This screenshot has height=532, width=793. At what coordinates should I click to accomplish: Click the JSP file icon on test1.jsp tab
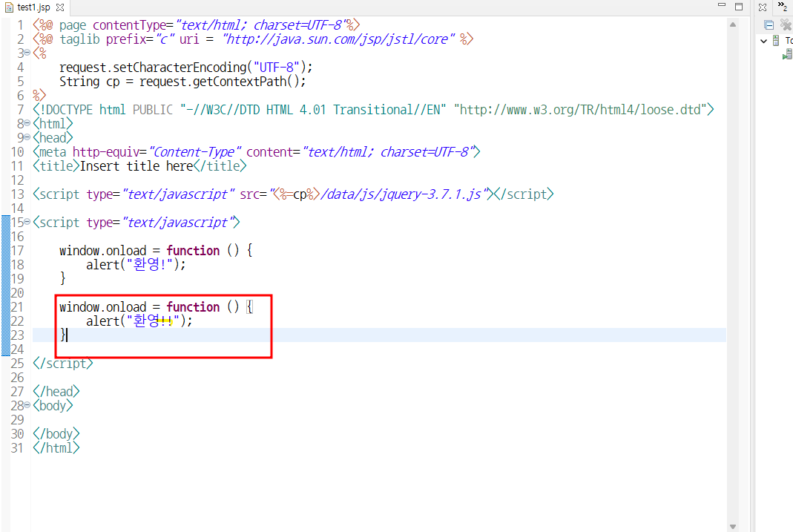(x=9, y=7)
